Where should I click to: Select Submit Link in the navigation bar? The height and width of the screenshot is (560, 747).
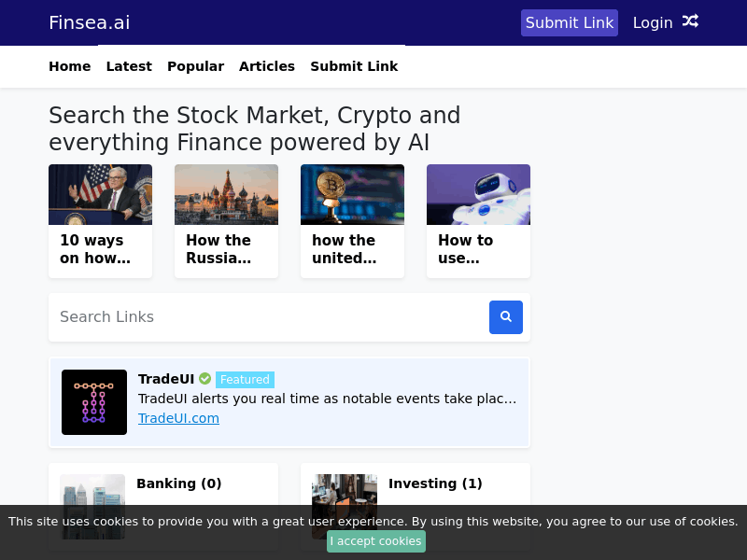pos(354,66)
